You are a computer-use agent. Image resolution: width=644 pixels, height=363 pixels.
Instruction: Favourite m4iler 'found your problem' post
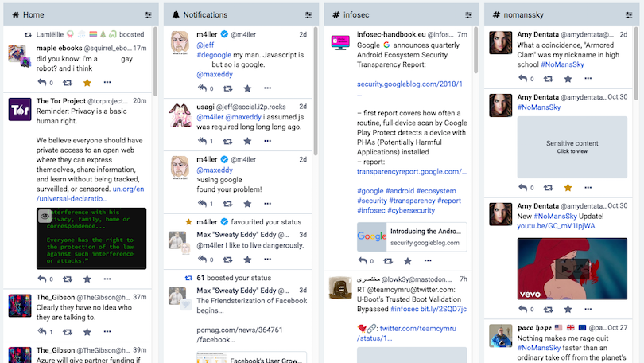coord(247,204)
